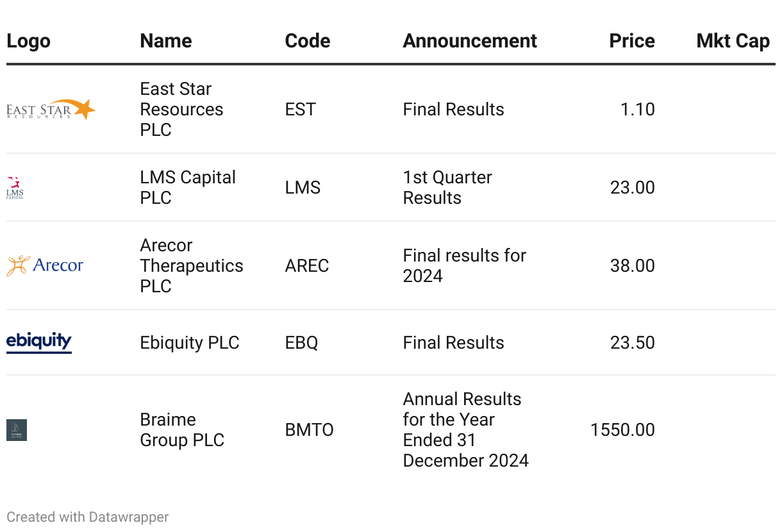Click the Logo column header
This screenshot has height=532, width=782.
pyautogui.click(x=28, y=41)
